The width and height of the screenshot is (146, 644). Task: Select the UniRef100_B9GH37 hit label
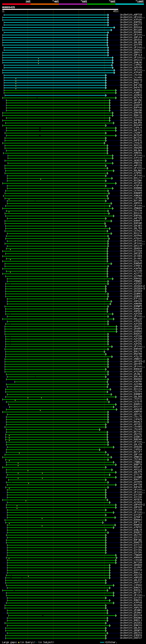[131, 334]
